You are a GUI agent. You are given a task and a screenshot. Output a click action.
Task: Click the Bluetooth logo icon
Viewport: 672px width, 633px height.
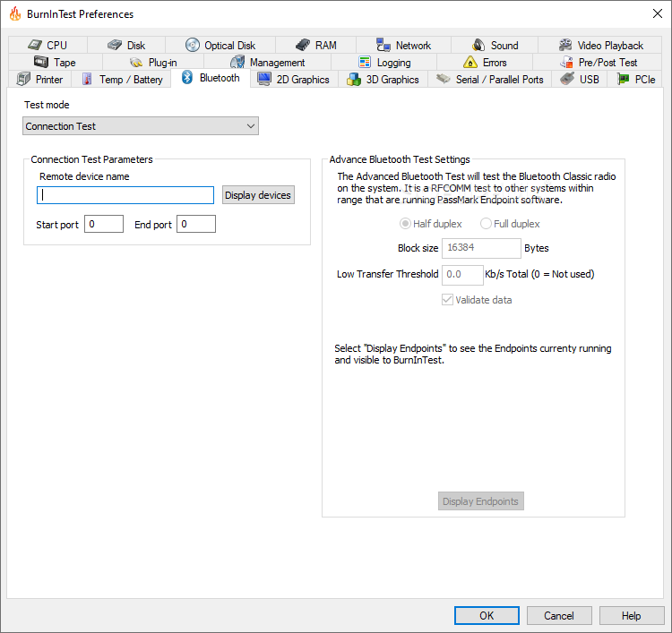tap(187, 78)
